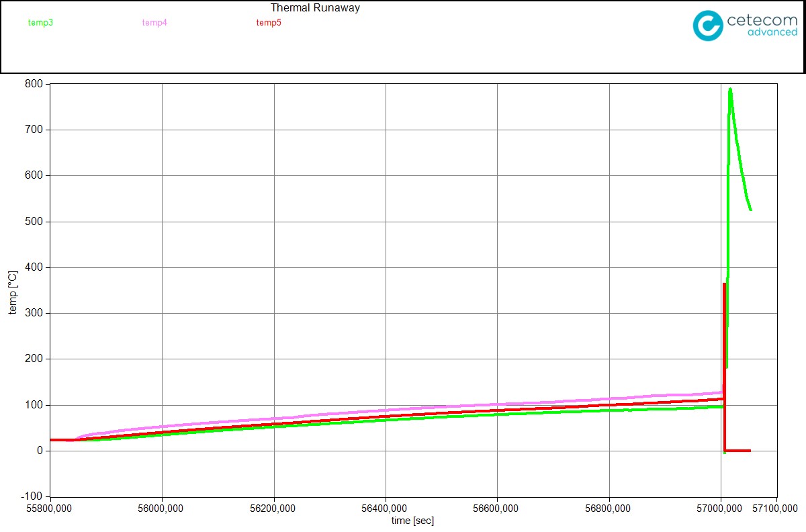The width and height of the screenshot is (806, 532).
Task: Click the 400 tick on the y-axis
Action: pos(34,267)
